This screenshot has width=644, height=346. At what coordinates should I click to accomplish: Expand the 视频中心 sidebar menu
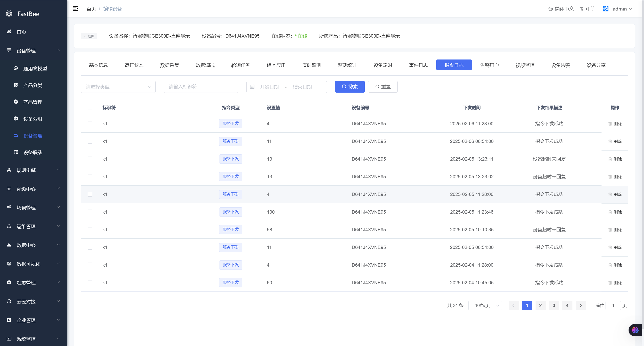point(34,189)
